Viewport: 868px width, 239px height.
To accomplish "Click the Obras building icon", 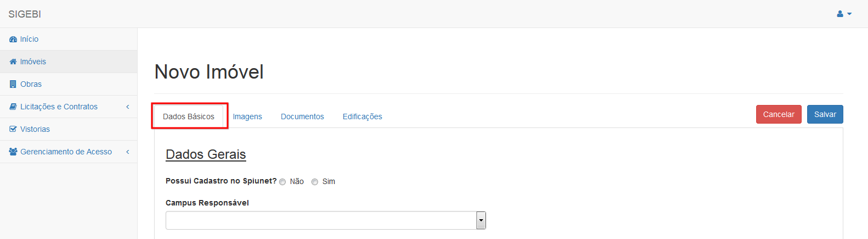I will coord(13,85).
